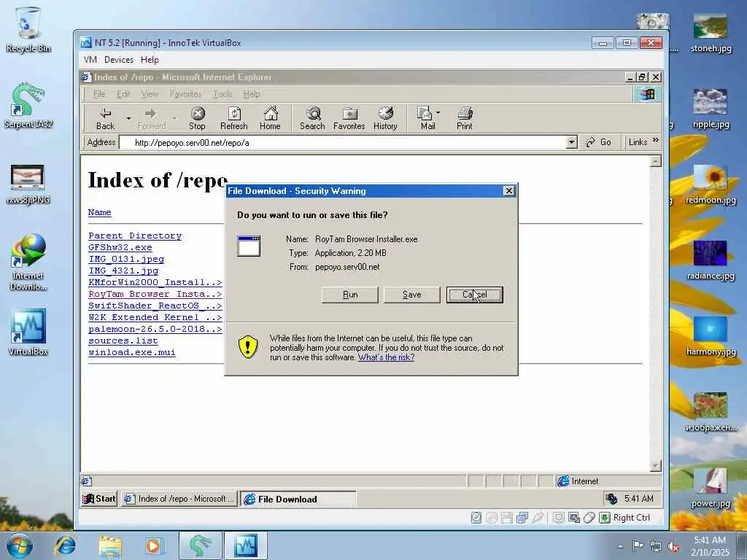Image resolution: width=747 pixels, height=560 pixels.
Task: Click the Stop toolbar icon
Action: tap(197, 119)
